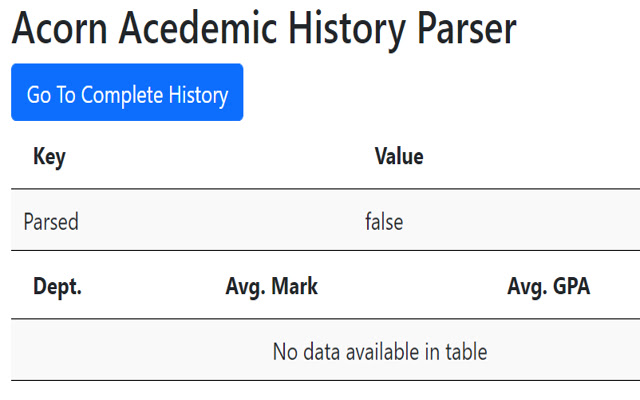This screenshot has height=400, width=640.
Task: Click the word Acorn in the page title
Action: point(64,31)
